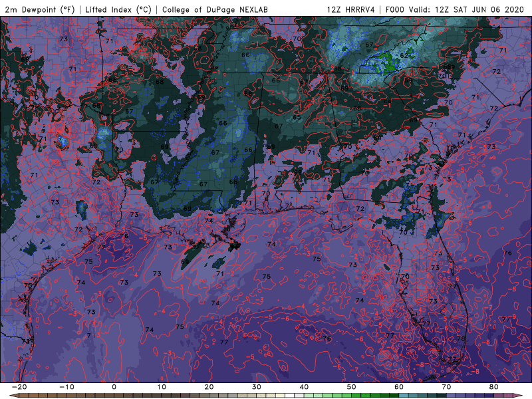Click the 65 dewpoint value on the map
Screen dimensions: 532x399
[x=297, y=118]
